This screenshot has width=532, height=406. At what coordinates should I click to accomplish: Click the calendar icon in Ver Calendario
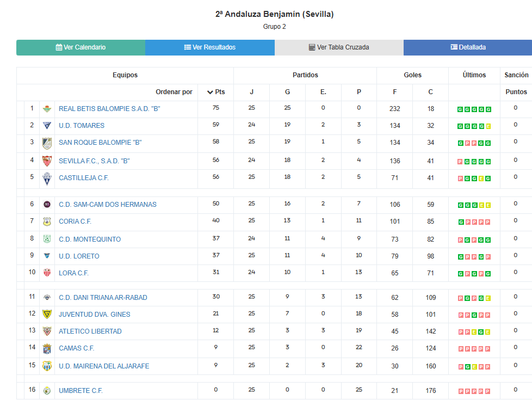(x=59, y=47)
